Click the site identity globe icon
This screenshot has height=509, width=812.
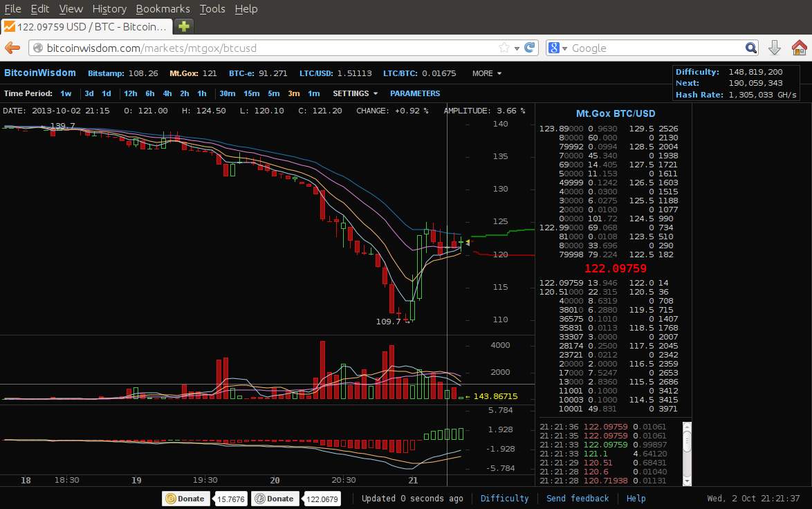tap(38, 48)
